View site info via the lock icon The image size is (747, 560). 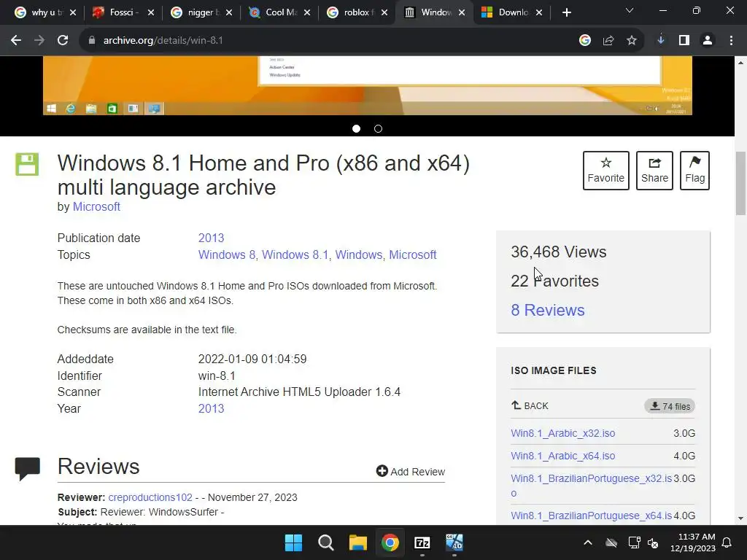(x=91, y=41)
